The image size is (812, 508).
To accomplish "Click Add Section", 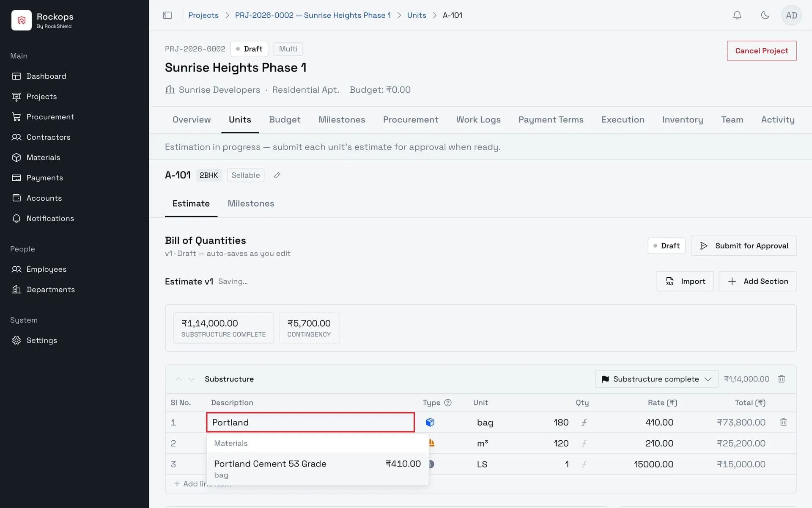I will [x=757, y=281].
